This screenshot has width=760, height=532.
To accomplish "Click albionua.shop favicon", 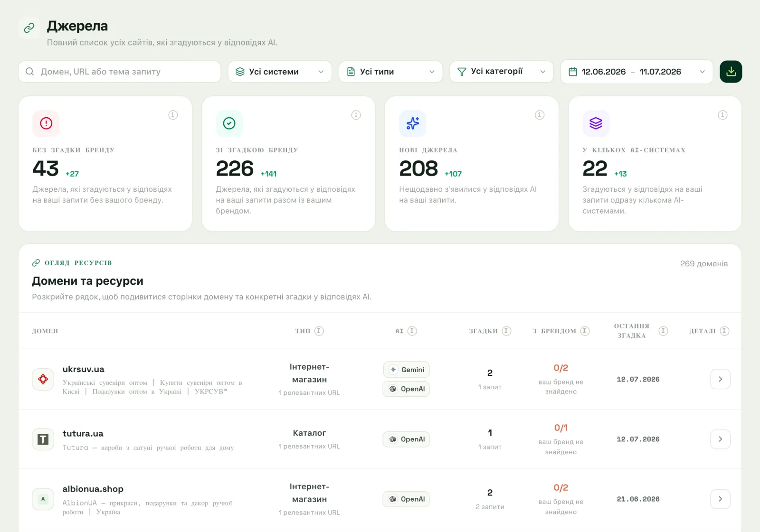I will (43, 499).
